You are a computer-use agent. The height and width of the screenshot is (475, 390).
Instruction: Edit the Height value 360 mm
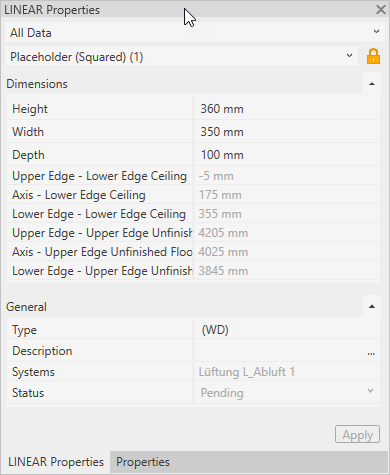287,109
